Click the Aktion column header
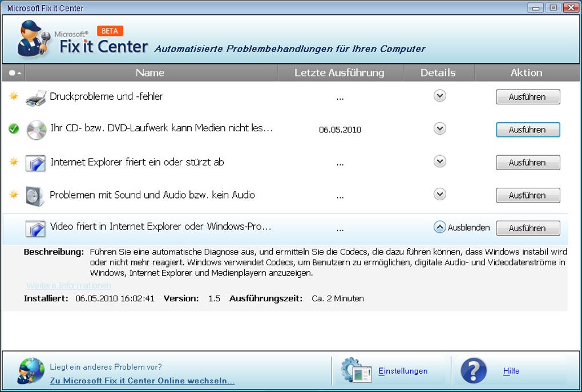 527,73
